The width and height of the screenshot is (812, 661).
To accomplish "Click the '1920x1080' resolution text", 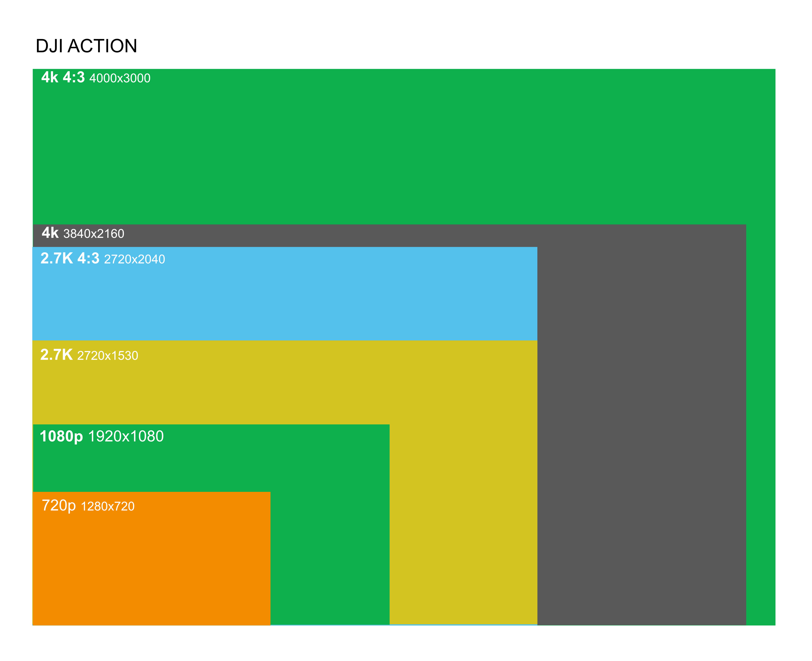I will [x=126, y=436].
